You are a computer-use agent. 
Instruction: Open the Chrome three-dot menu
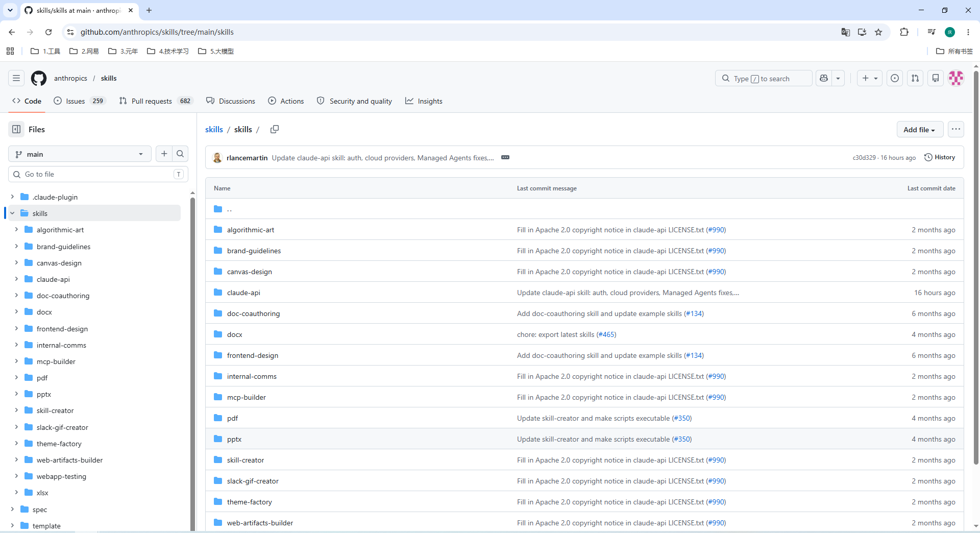(x=968, y=32)
